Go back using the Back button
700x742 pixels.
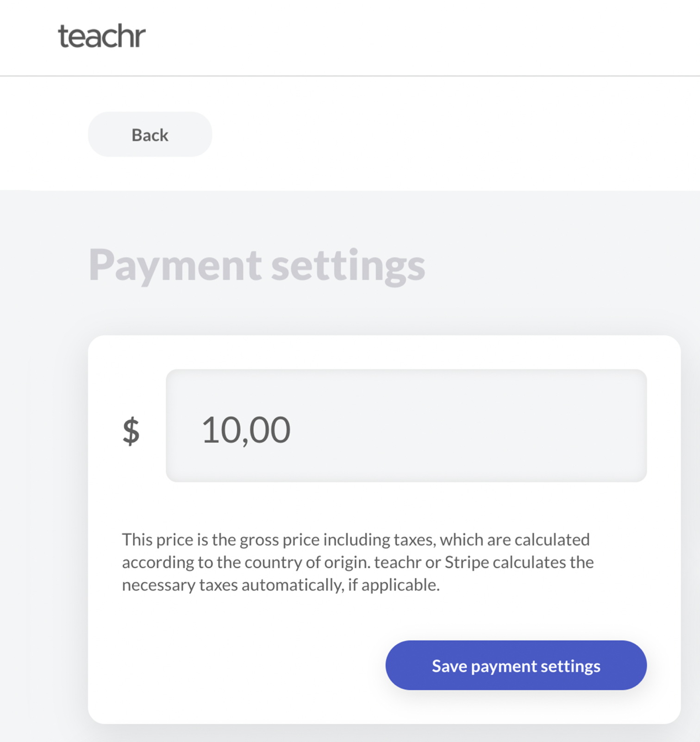(150, 134)
